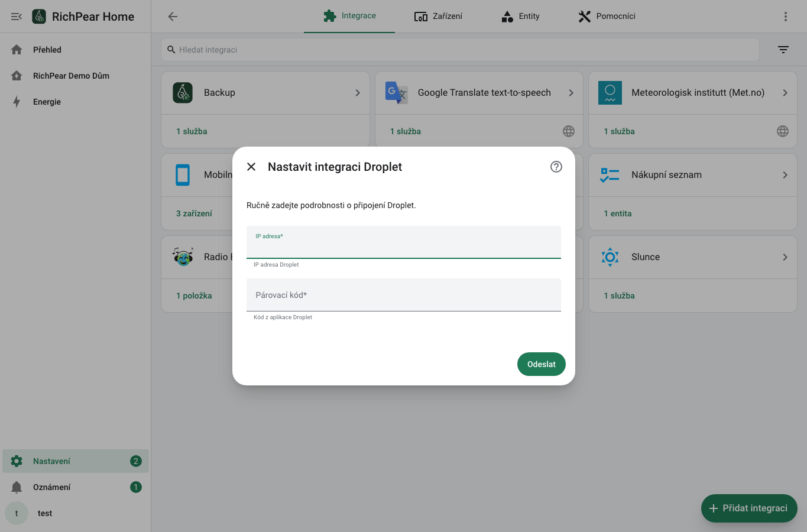Click the cloud globe icon under Met.no
The height and width of the screenshot is (532, 807).
point(783,131)
